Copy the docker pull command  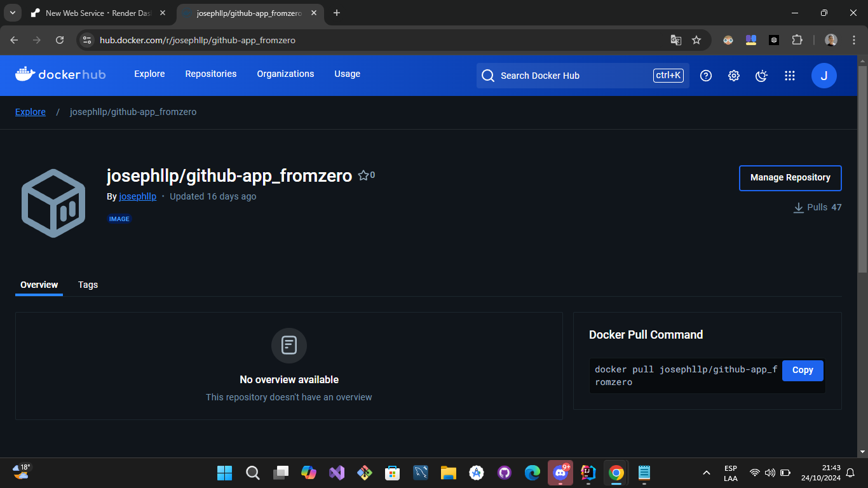point(803,370)
